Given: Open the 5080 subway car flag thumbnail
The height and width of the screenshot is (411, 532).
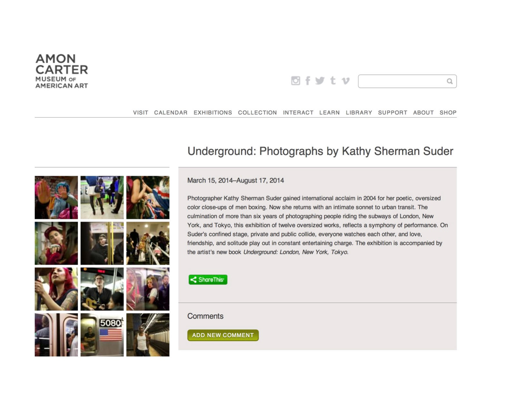Looking at the screenshot, I should tap(102, 335).
